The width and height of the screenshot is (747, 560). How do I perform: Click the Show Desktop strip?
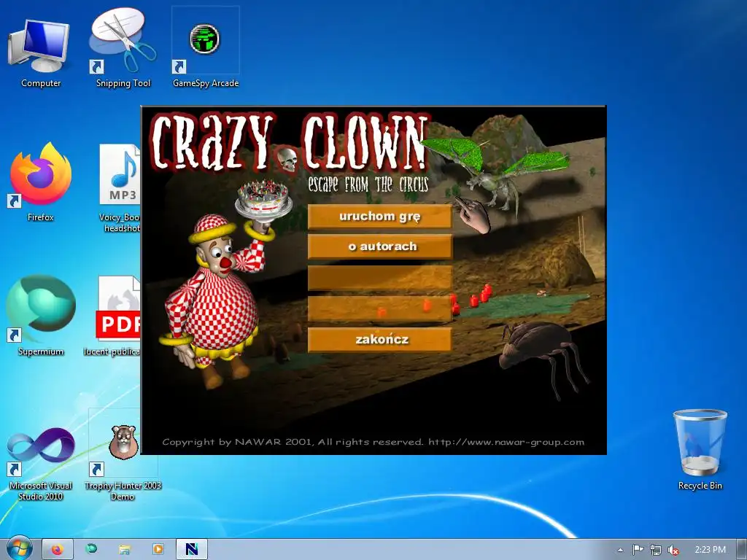(x=742, y=550)
